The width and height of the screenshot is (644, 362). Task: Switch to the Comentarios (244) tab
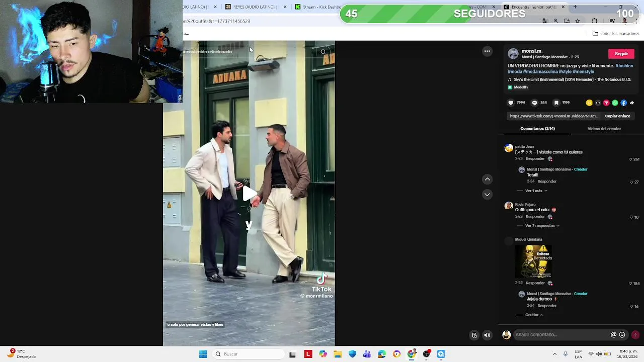[x=537, y=129]
